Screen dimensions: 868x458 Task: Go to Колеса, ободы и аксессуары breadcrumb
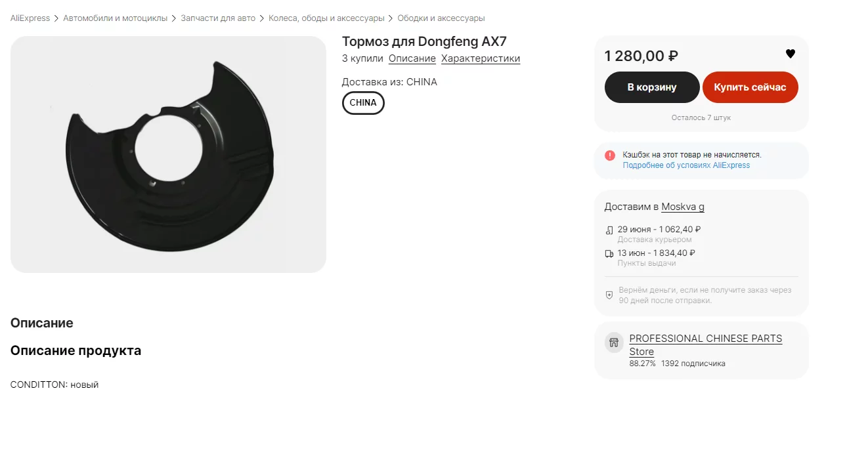(326, 18)
